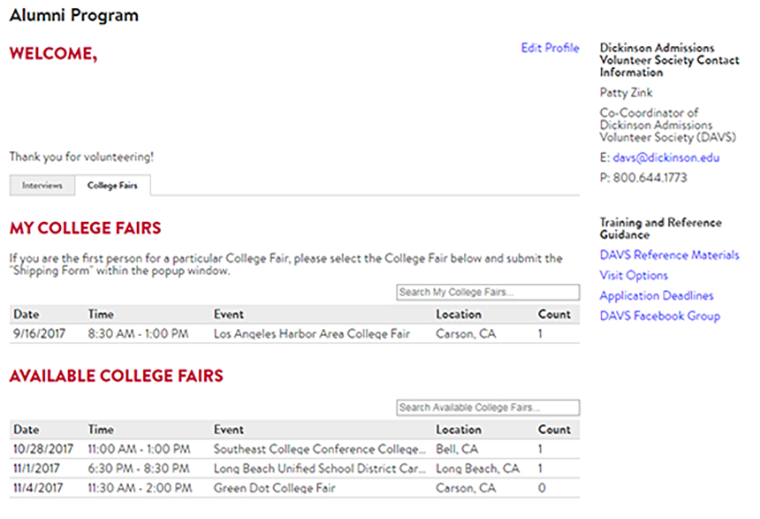Image resolution: width=760 pixels, height=519 pixels.
Task: Click the Search Available College Fairs field
Action: pos(488,408)
